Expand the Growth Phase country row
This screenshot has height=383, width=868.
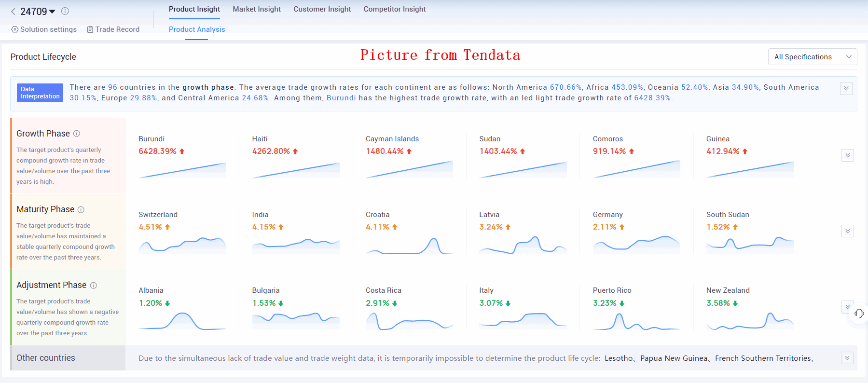pos(848,155)
